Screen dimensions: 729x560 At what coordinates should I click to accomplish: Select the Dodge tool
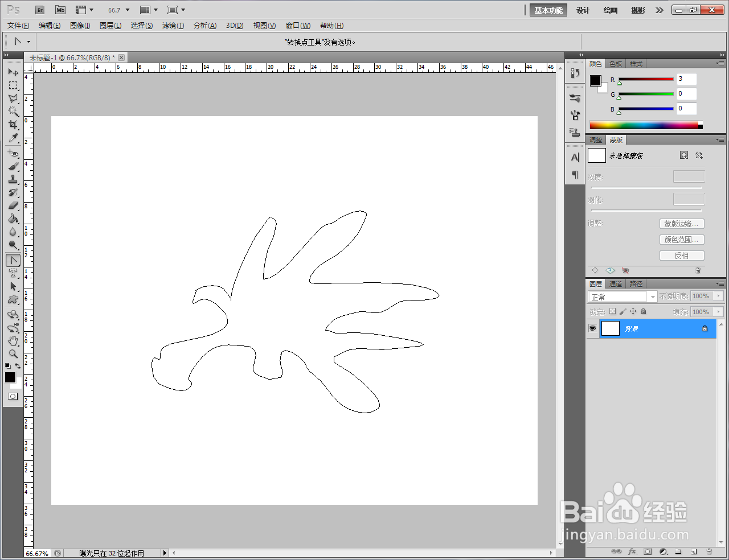[13, 245]
